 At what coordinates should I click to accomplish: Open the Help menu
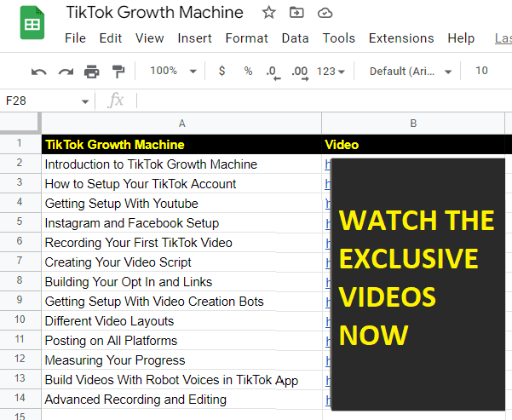click(x=461, y=38)
